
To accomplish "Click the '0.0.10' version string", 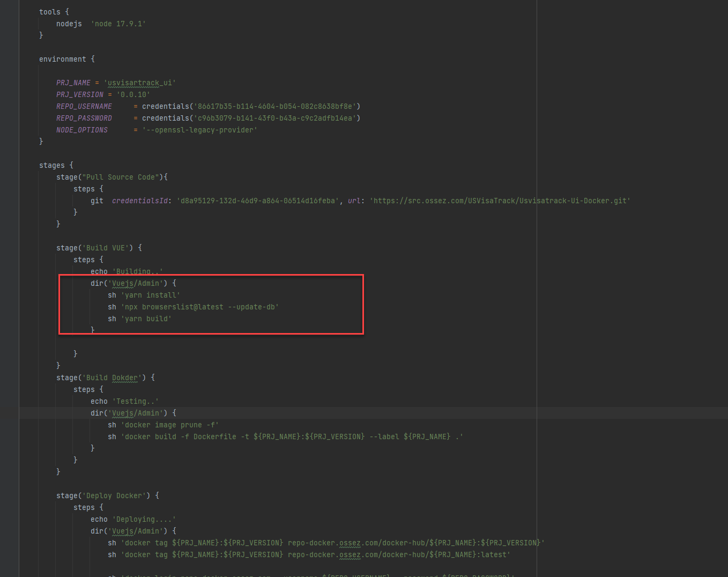I will point(133,94).
